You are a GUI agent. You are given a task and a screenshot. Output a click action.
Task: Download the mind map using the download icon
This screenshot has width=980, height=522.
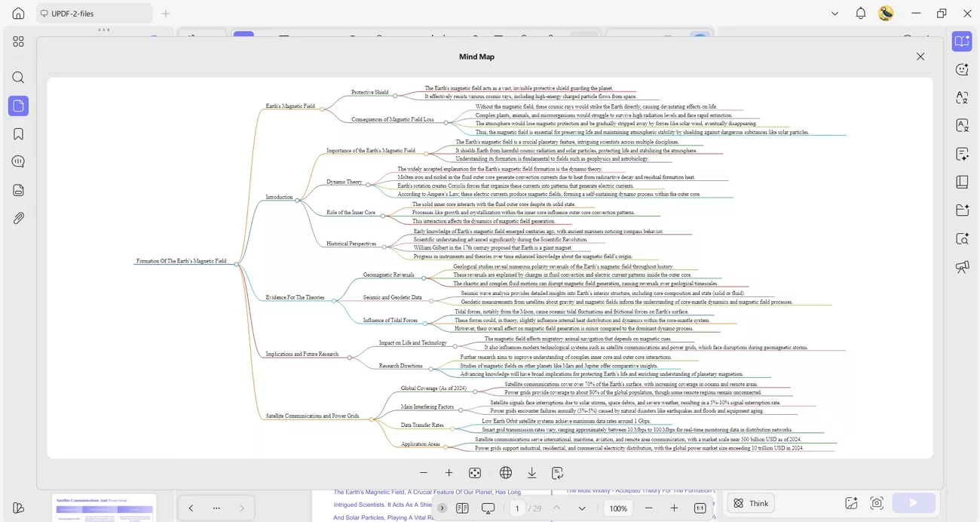tap(531, 472)
